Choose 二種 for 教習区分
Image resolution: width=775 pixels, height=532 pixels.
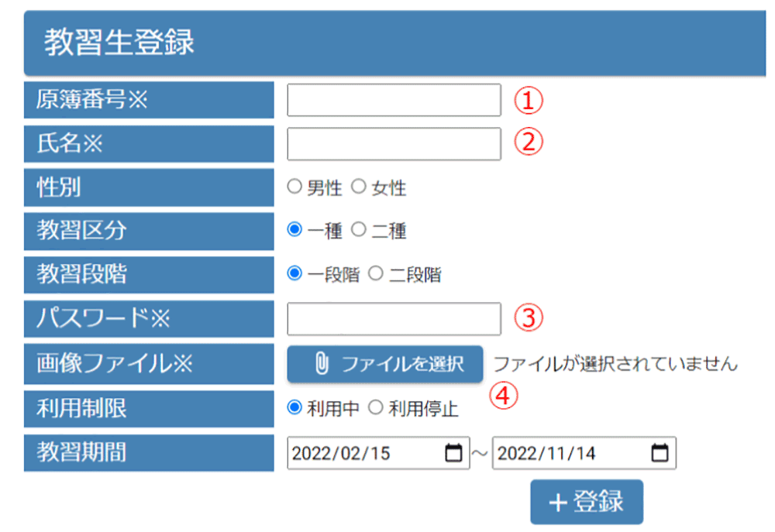pos(358,230)
